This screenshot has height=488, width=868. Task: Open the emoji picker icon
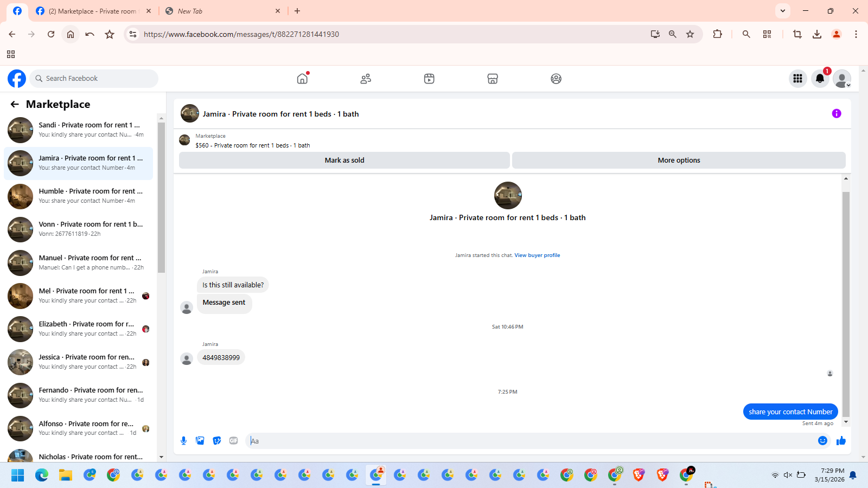tap(822, 441)
